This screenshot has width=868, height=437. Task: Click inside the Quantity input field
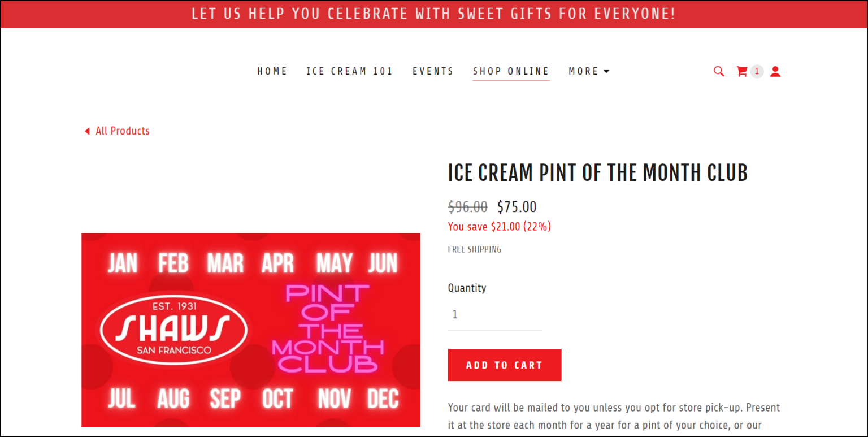(494, 314)
